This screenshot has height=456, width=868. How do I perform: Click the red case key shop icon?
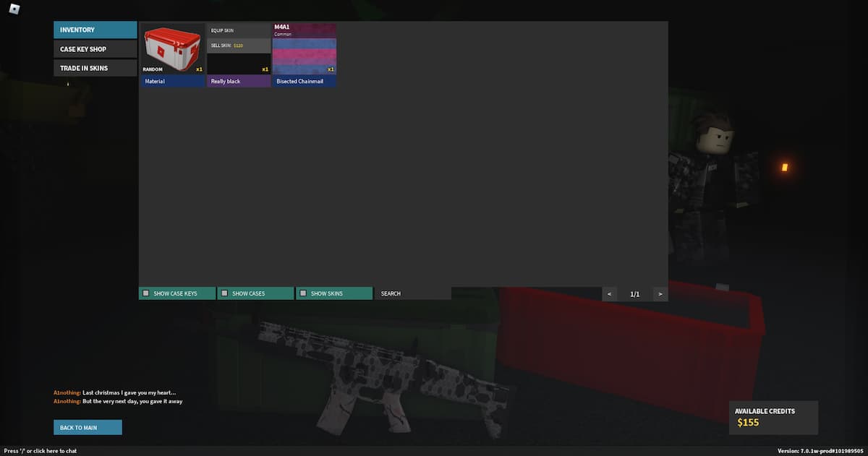click(172, 49)
